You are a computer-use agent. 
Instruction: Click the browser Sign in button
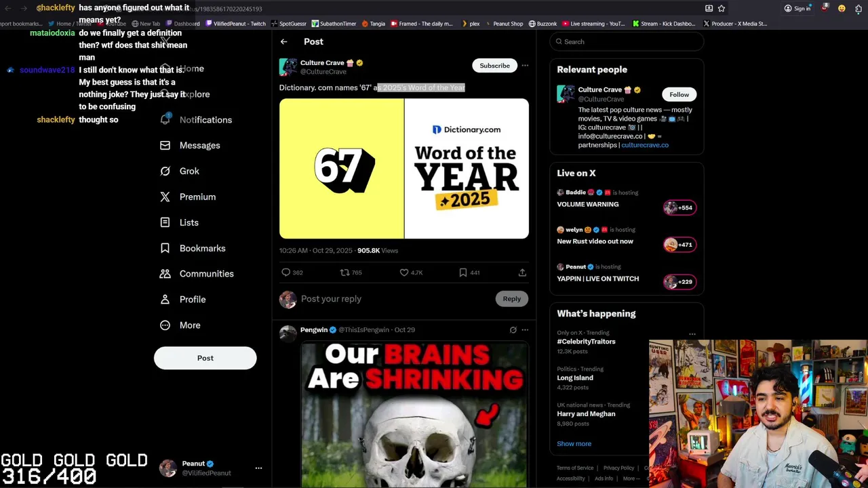[797, 9]
